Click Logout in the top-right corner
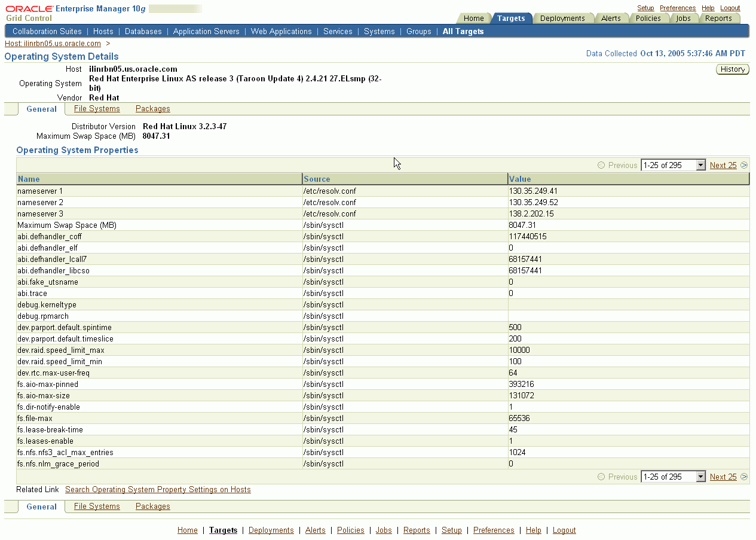Viewport: 756px width, 540px height. pyautogui.click(x=730, y=8)
